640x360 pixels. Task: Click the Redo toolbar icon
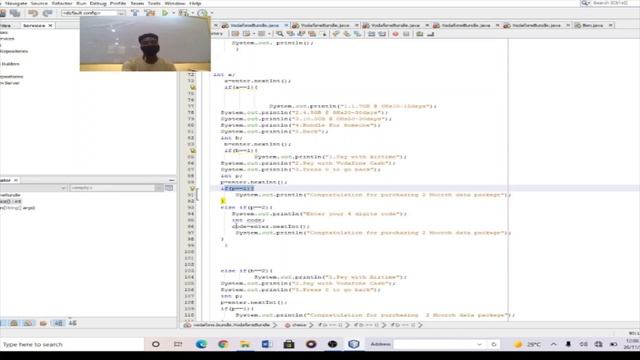coord(47,13)
